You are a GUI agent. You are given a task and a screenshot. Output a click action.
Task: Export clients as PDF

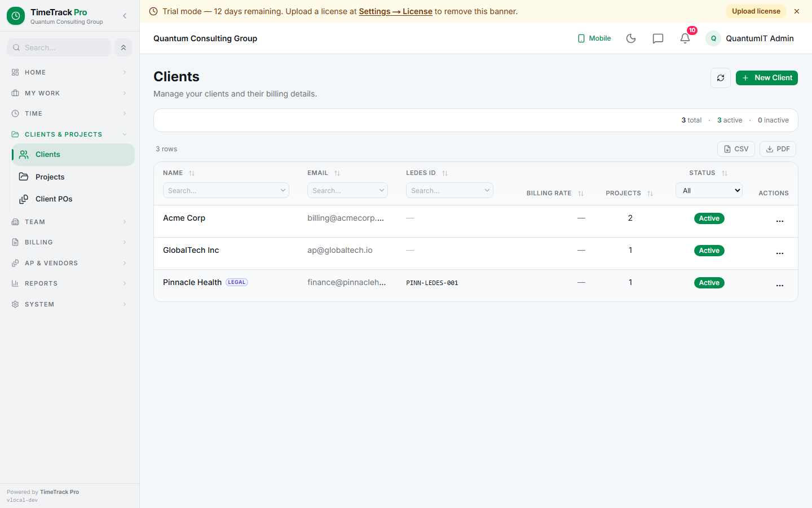778,149
